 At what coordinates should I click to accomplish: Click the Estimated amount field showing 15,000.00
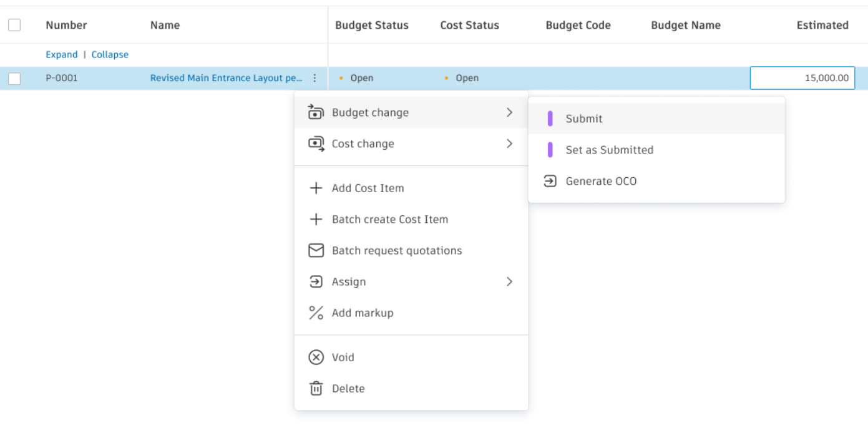[802, 77]
